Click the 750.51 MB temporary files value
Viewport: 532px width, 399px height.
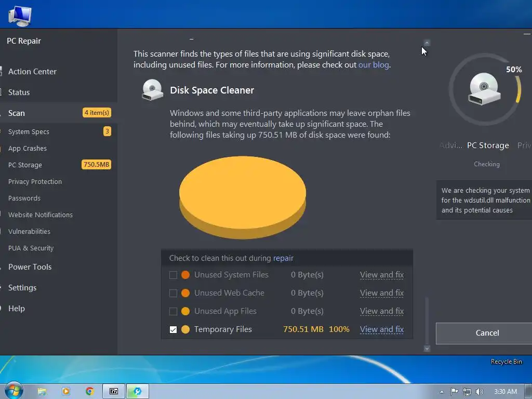pos(303,329)
